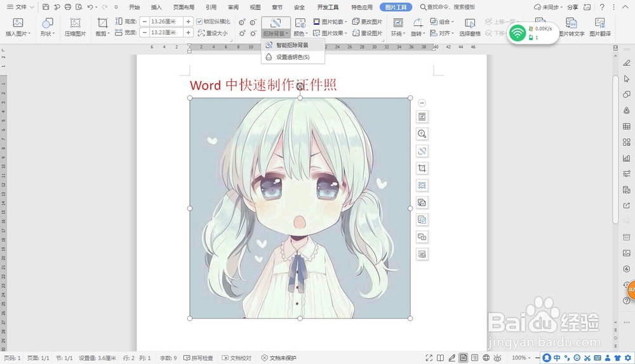Click the 重设大小 reset size button
Image resolution: width=635 pixels, height=364 pixels.
213,33
